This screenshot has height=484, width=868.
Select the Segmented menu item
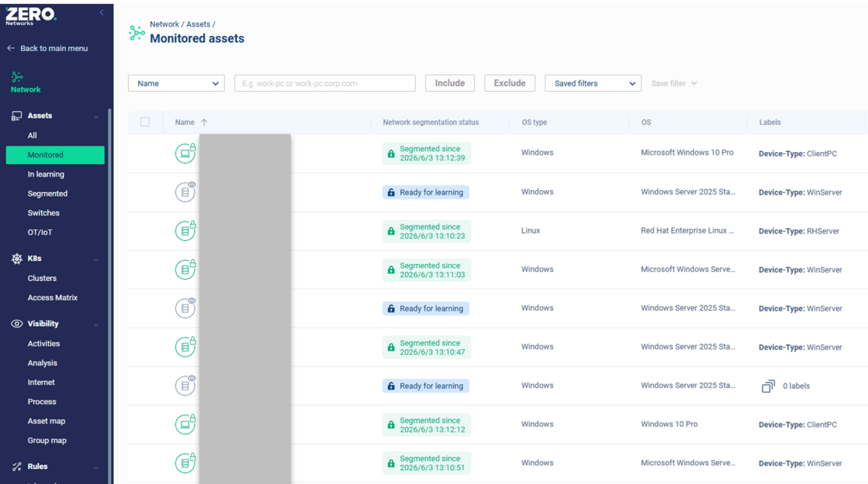47,193
